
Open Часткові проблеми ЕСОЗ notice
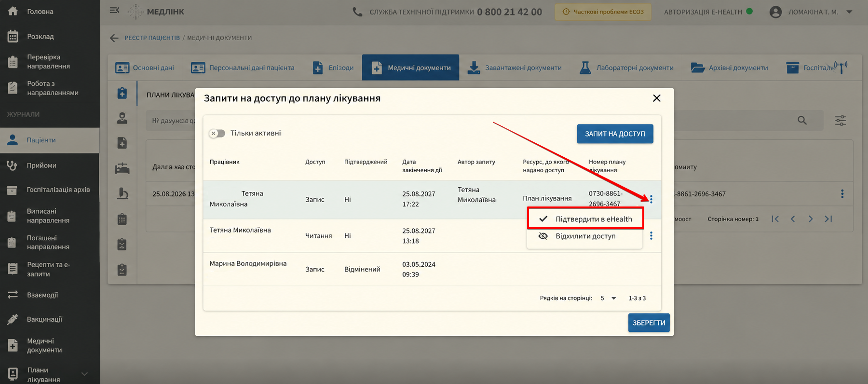click(603, 12)
